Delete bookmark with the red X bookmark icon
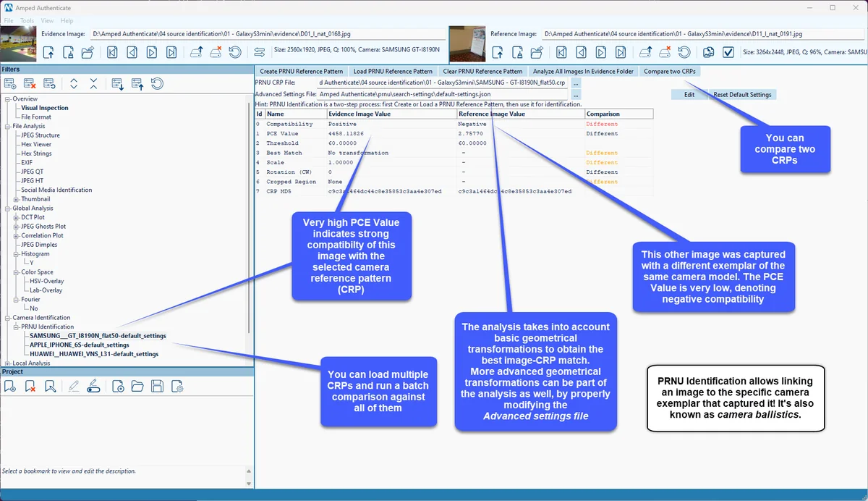Viewport: 868px width, 501px height. click(x=30, y=387)
